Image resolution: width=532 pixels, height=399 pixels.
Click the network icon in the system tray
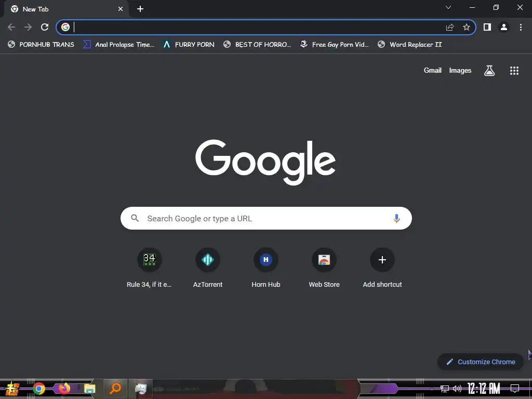point(445,389)
